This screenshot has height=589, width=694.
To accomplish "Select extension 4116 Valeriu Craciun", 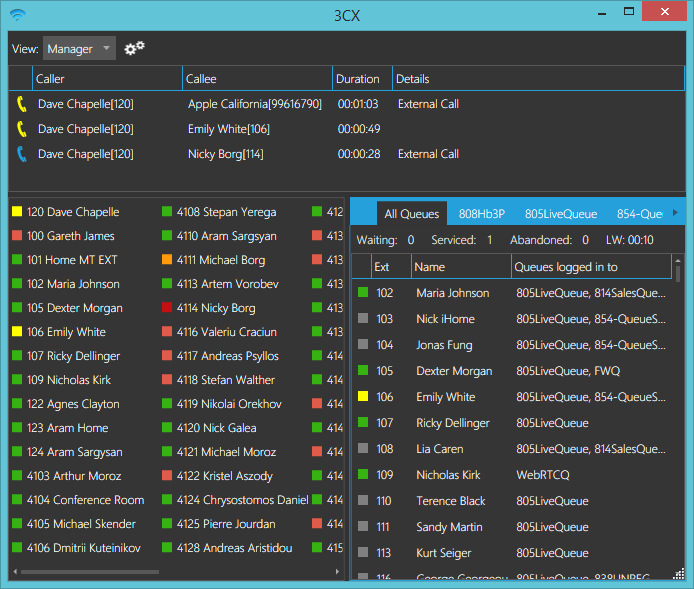I will click(220, 332).
